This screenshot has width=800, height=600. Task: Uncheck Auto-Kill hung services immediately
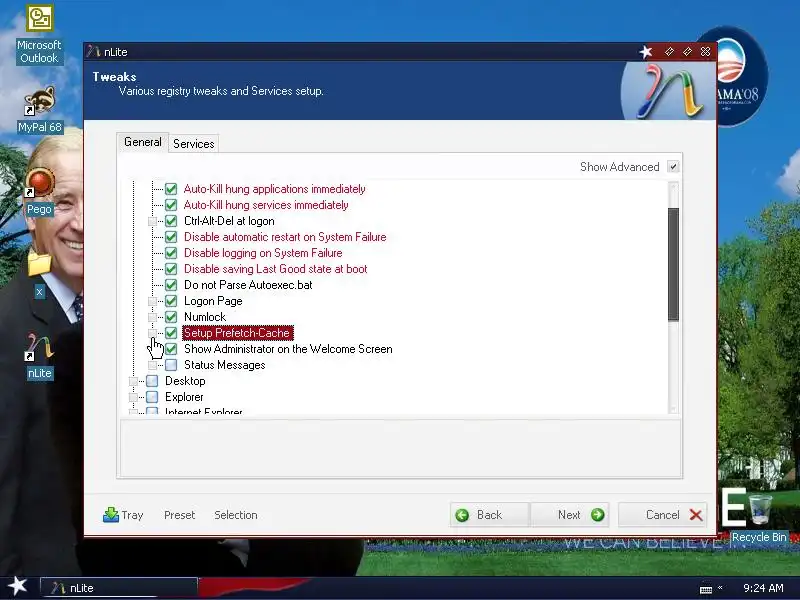coord(171,205)
